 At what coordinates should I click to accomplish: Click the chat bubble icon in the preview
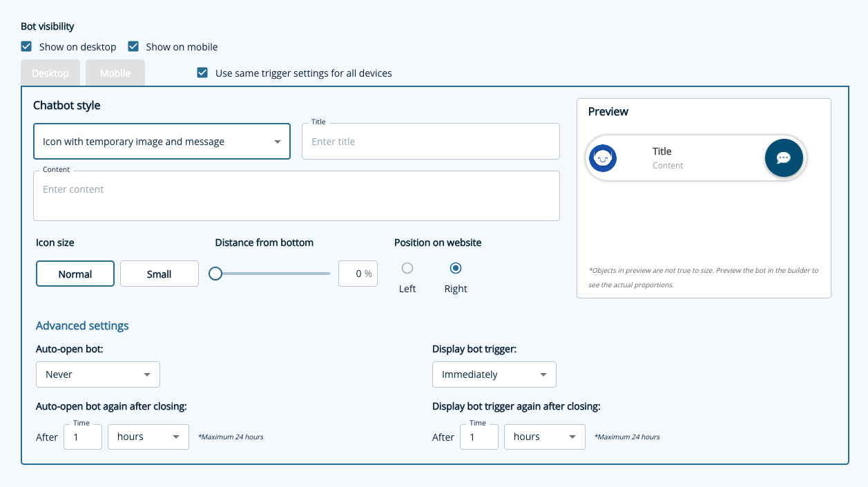coord(784,157)
